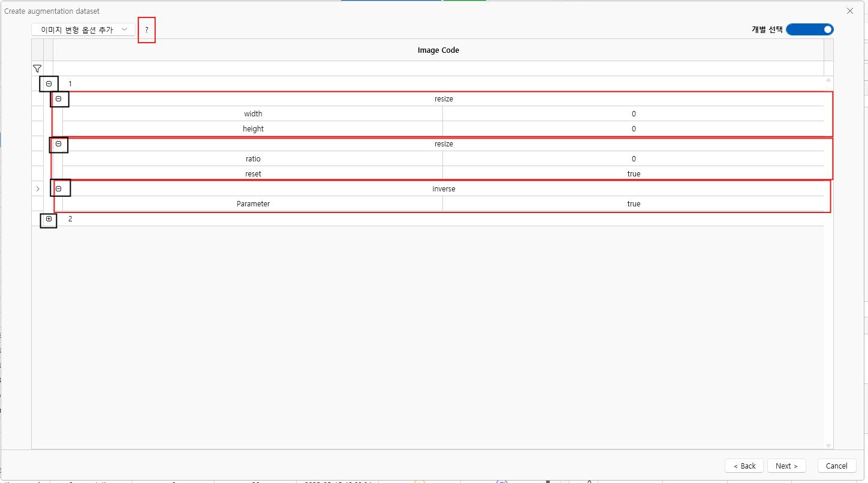Open the 이미지 변형 옵션 추가 dropdown
This screenshot has width=868, height=483.
coord(83,29)
